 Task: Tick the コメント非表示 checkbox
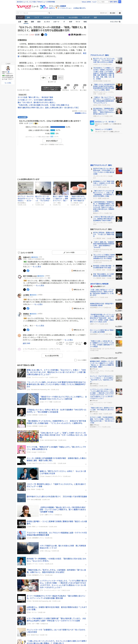coord(75,360)
